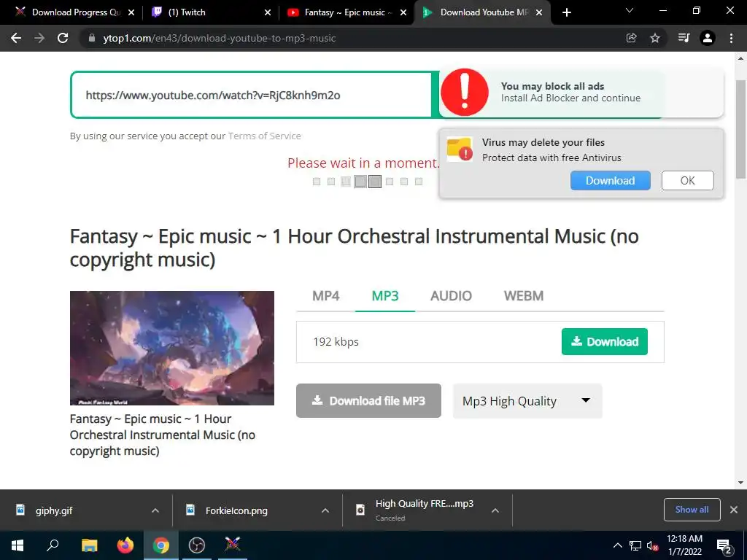Viewport: 747px width, 560px height.
Task: Click the Please wait in a moment text
Action: pyautogui.click(x=363, y=163)
